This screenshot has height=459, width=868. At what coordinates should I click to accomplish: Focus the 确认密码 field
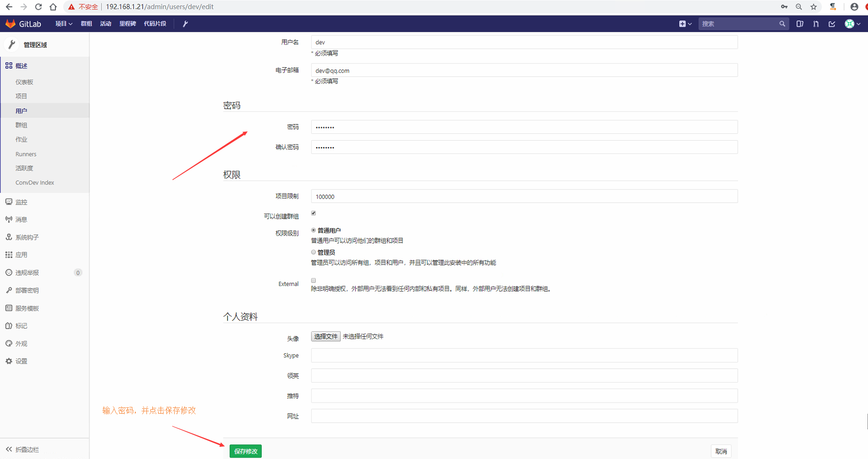(x=524, y=147)
